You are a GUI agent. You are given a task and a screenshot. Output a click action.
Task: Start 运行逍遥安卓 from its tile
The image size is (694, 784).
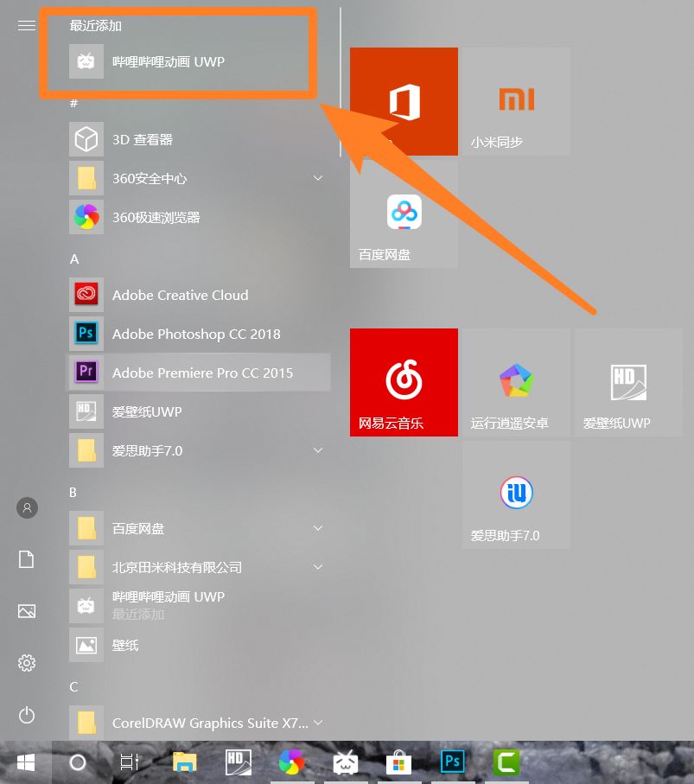[x=515, y=382]
